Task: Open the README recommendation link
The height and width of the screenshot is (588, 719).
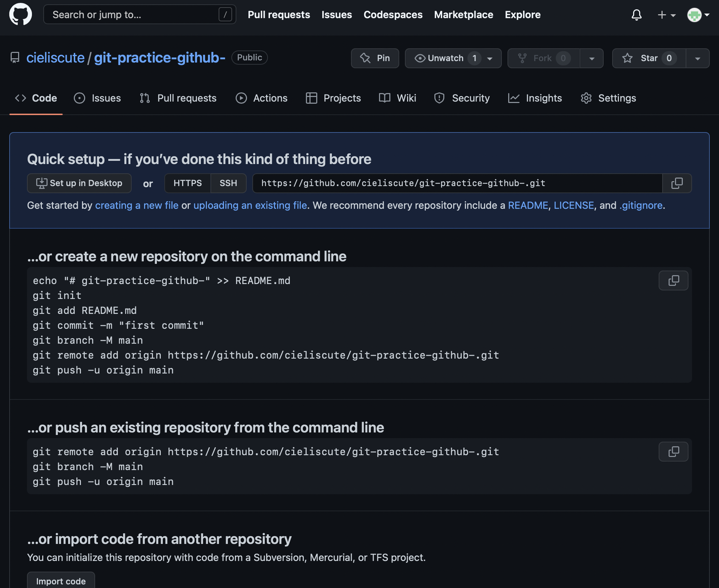Action: 528,205
